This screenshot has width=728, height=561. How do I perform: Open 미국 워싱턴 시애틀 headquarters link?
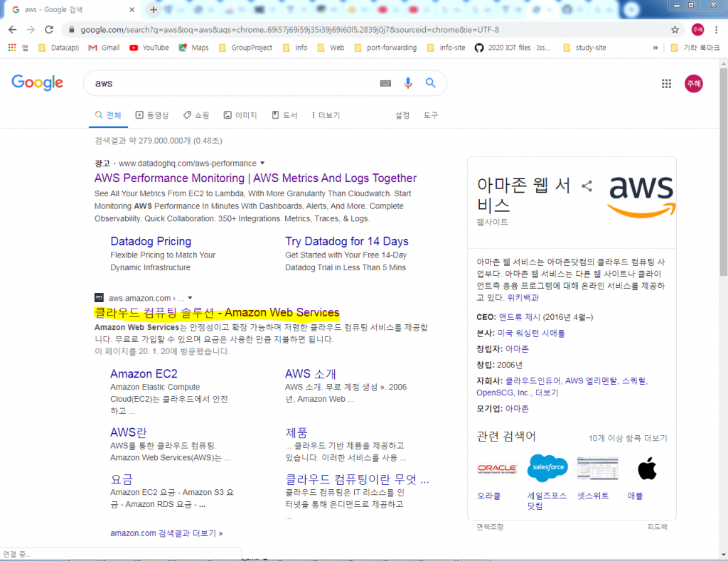pyautogui.click(x=531, y=333)
